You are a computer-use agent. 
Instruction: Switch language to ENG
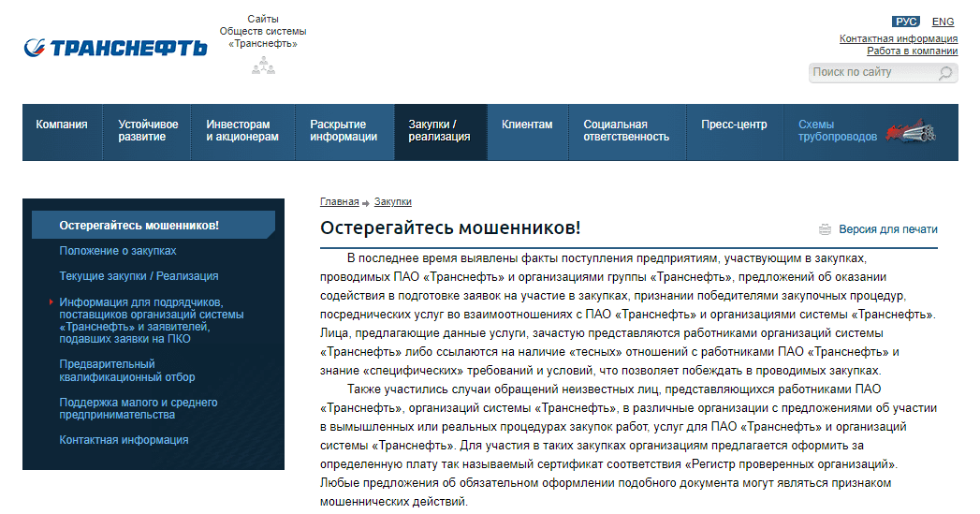click(x=943, y=22)
